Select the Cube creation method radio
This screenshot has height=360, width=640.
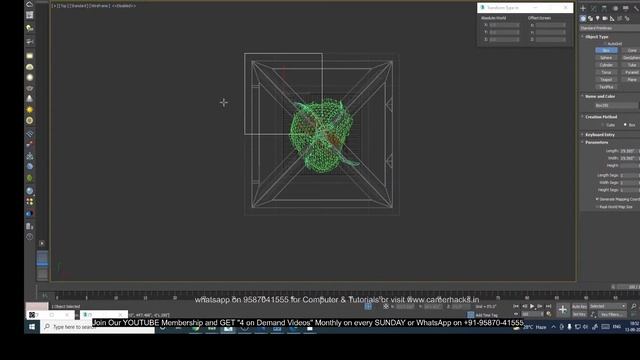tap(602, 125)
